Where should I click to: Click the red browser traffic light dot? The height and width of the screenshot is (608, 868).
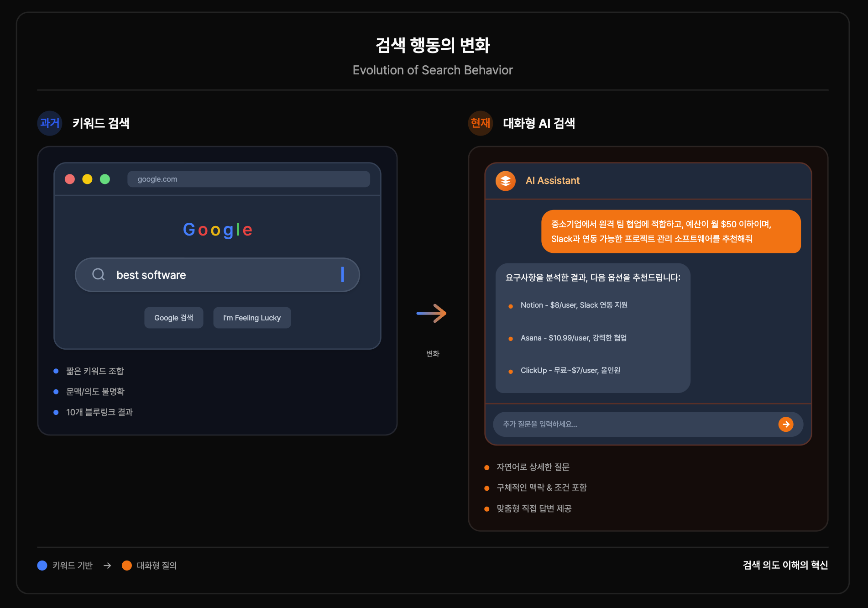click(x=69, y=179)
